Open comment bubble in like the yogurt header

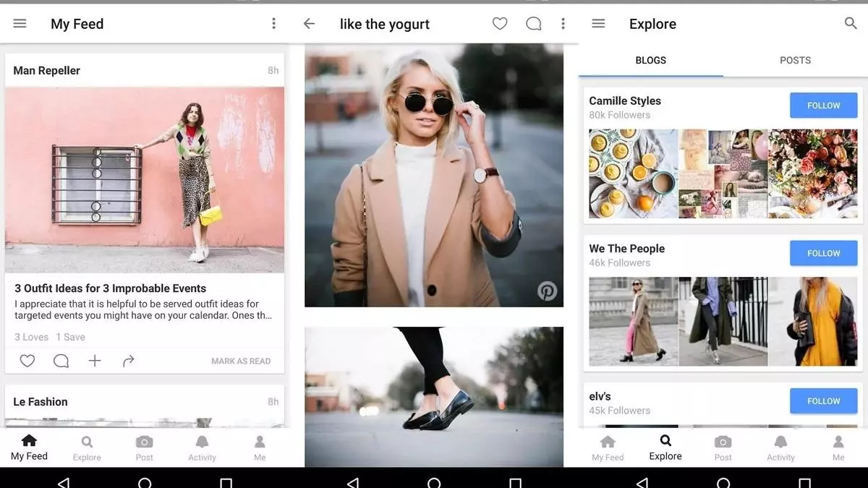point(533,24)
